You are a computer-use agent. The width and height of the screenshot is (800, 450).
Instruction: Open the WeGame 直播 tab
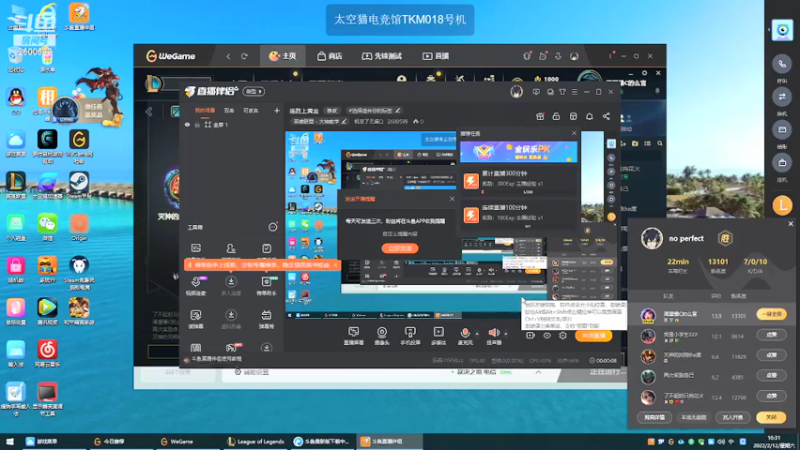(x=436, y=56)
